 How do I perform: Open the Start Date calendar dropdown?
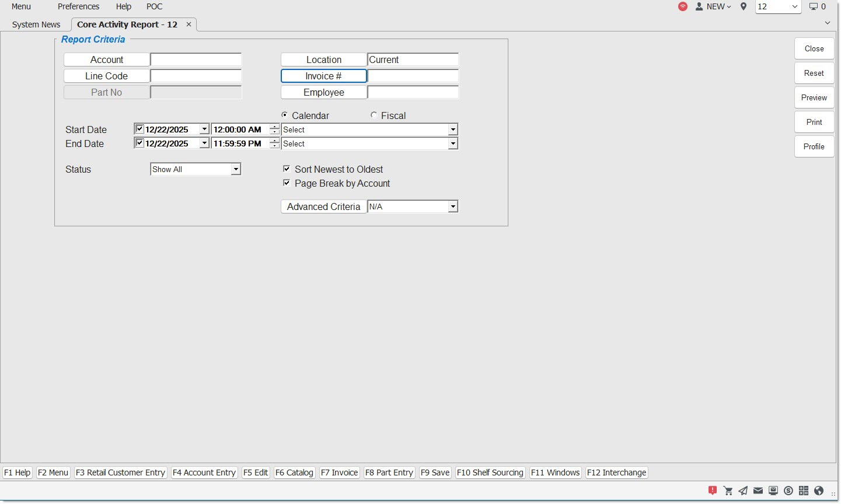[x=204, y=129]
